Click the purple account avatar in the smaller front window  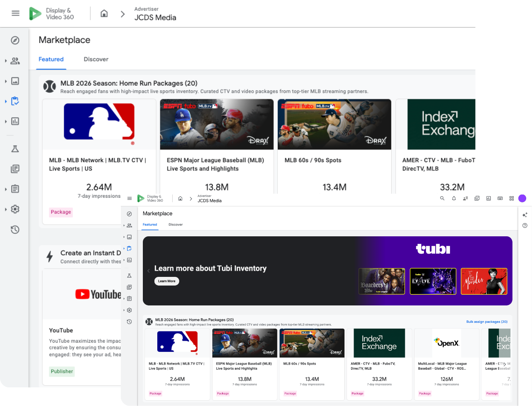click(522, 198)
